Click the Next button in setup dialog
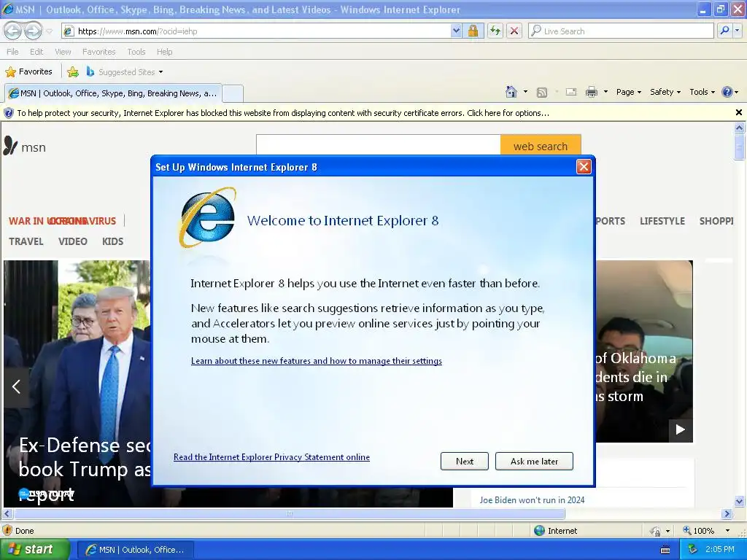The width and height of the screenshot is (747, 560). point(465,461)
